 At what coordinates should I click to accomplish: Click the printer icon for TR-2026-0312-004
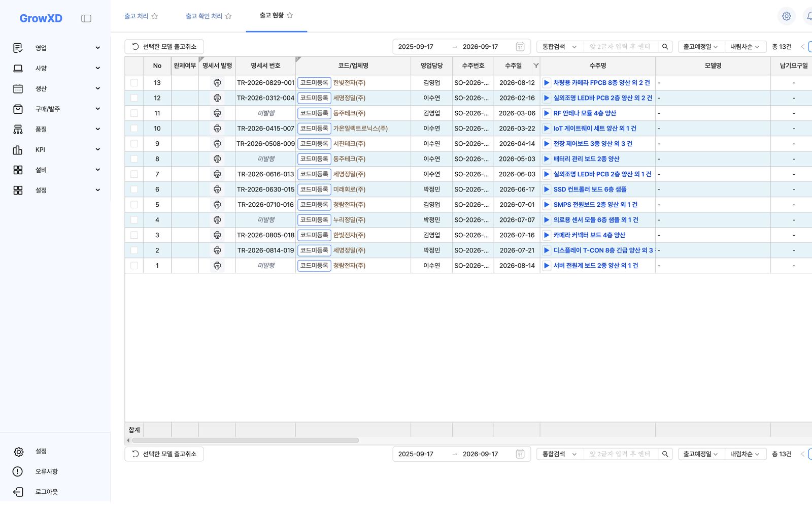click(x=217, y=98)
